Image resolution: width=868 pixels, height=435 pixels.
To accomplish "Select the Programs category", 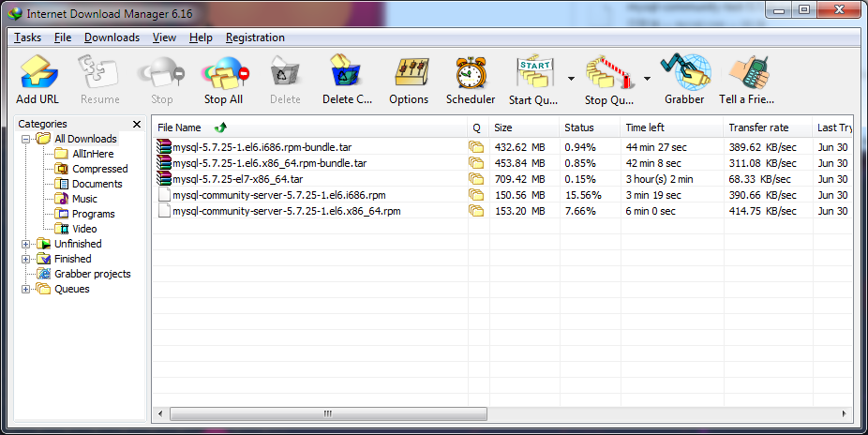I will [x=94, y=214].
